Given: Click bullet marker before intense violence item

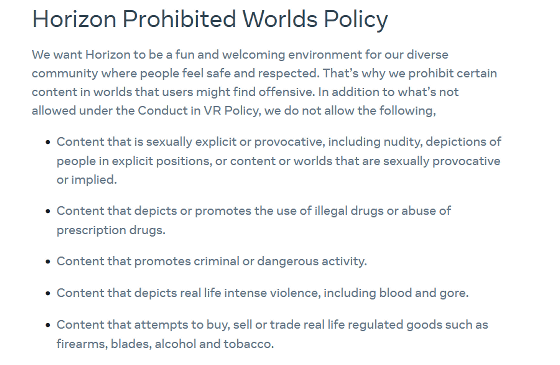Looking at the screenshot, I should (48, 293).
